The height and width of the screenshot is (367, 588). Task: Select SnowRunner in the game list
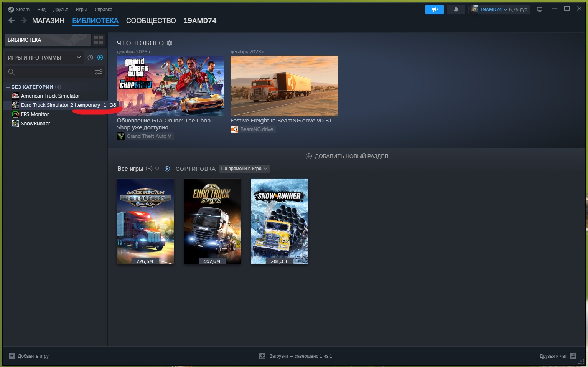point(35,124)
